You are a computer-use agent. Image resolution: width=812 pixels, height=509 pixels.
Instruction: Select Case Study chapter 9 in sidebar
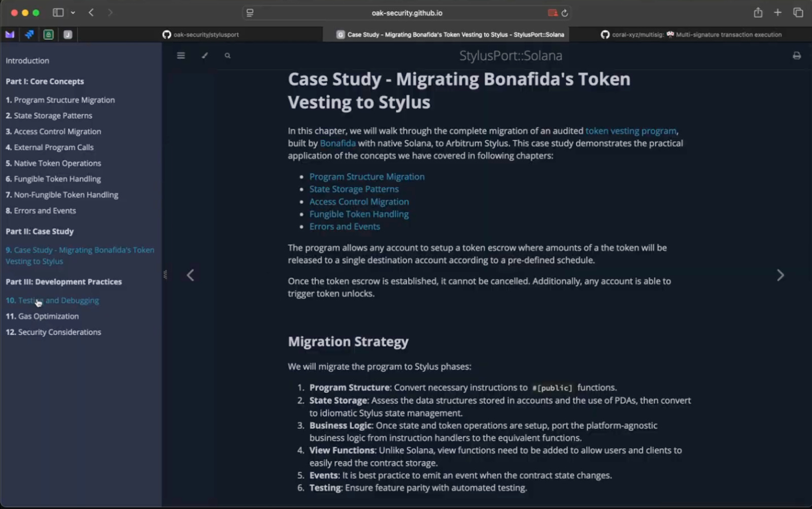(80, 256)
